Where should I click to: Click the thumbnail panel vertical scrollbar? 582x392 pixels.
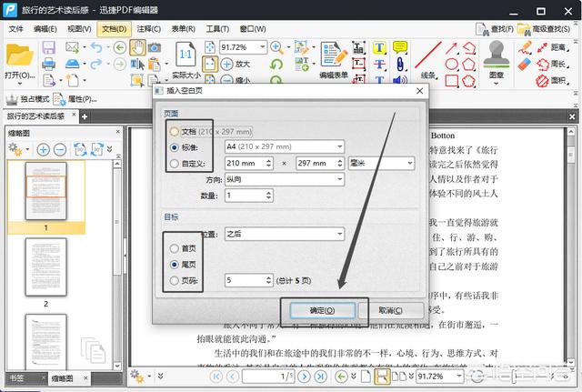117,223
